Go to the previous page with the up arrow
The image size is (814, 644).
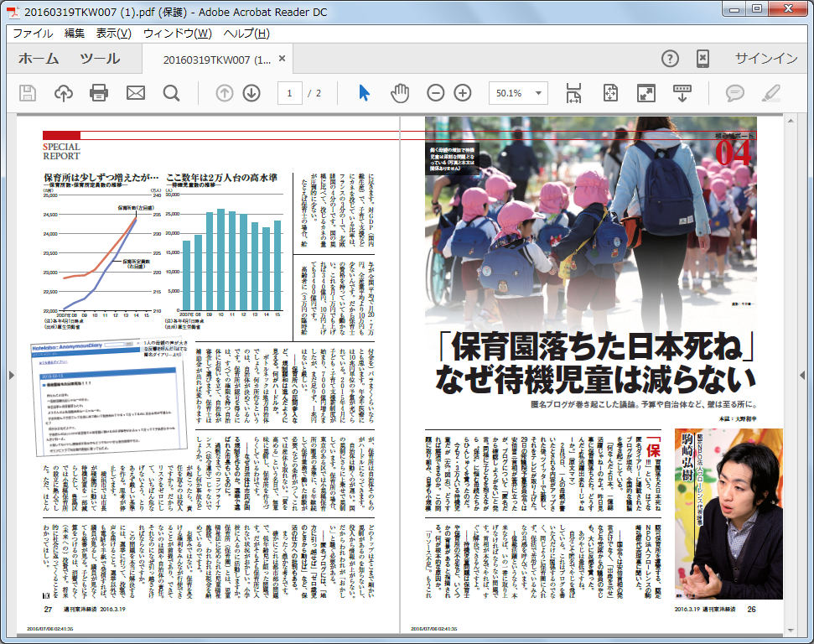pos(225,93)
